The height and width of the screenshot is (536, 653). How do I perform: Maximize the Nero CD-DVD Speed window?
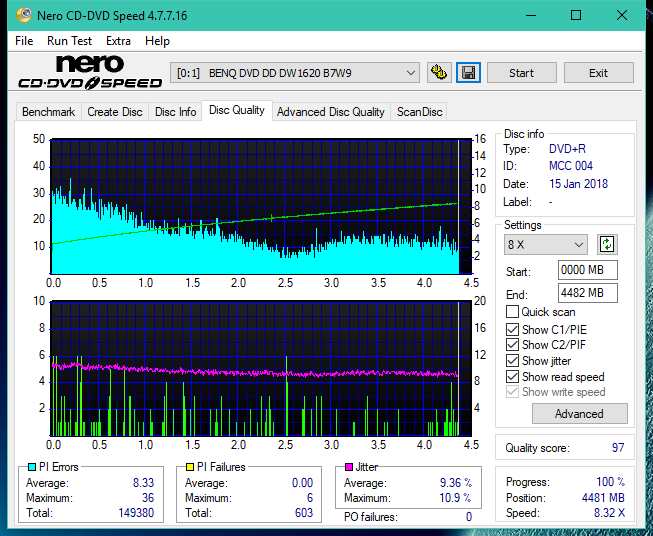point(576,15)
